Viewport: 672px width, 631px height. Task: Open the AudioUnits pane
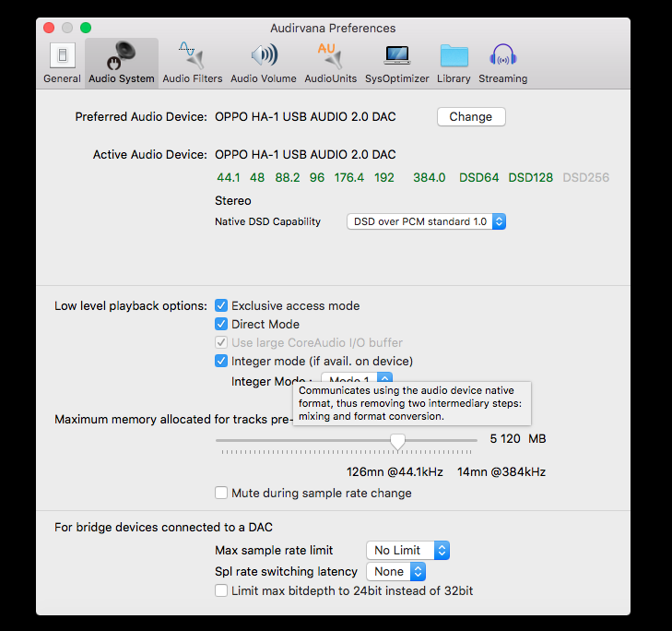tap(330, 63)
